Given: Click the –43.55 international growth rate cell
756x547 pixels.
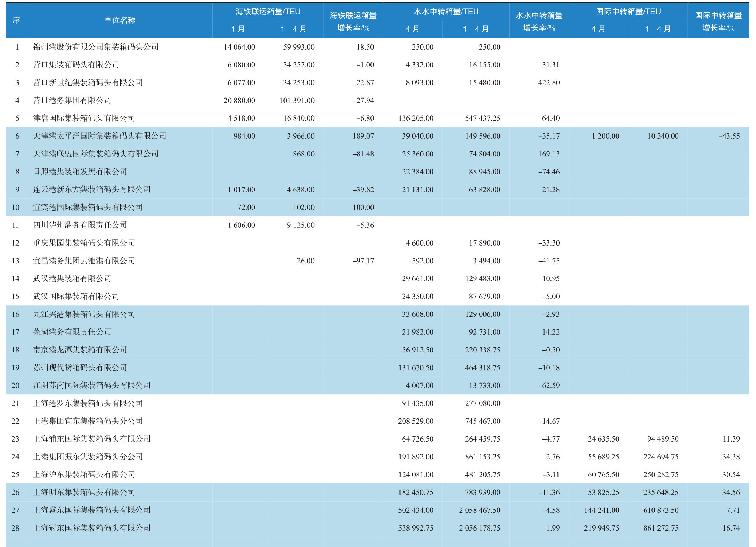Looking at the screenshot, I should point(729,136).
